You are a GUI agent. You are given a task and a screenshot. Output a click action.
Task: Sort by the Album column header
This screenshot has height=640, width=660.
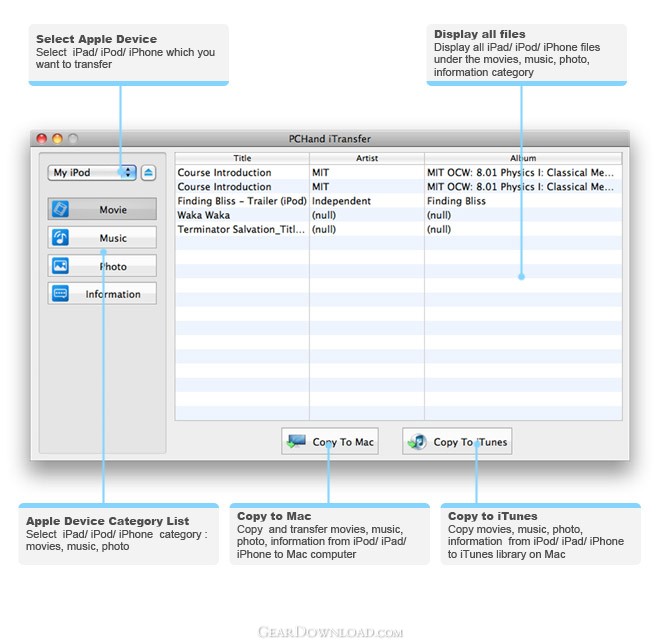pos(523,158)
